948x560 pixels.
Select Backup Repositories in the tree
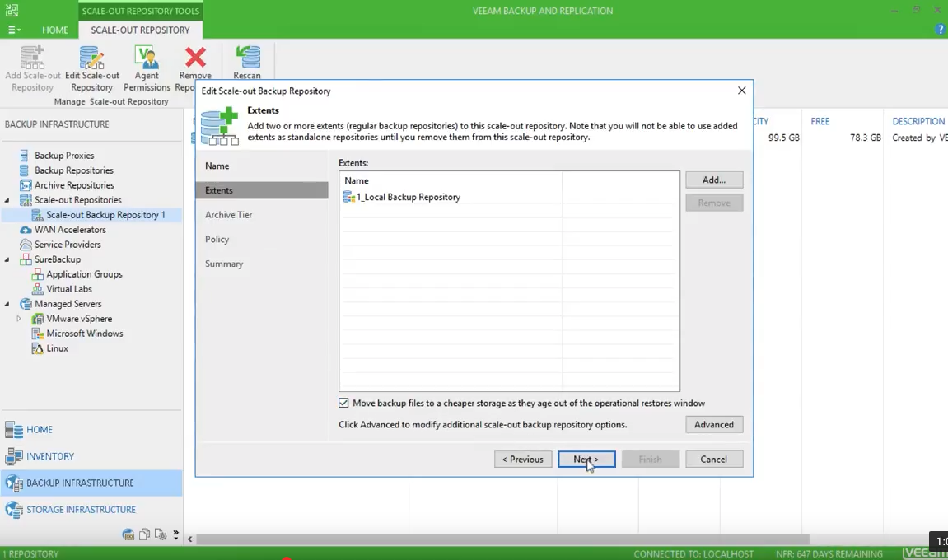pos(74,170)
